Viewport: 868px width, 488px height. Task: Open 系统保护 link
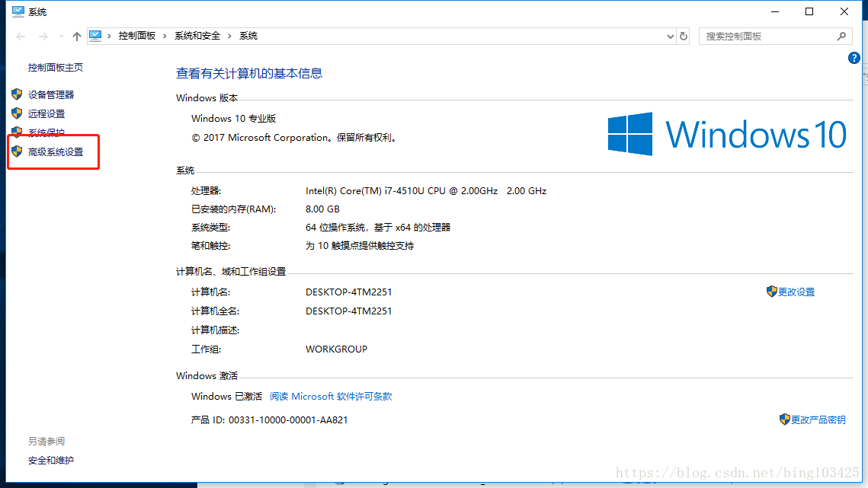(46, 132)
